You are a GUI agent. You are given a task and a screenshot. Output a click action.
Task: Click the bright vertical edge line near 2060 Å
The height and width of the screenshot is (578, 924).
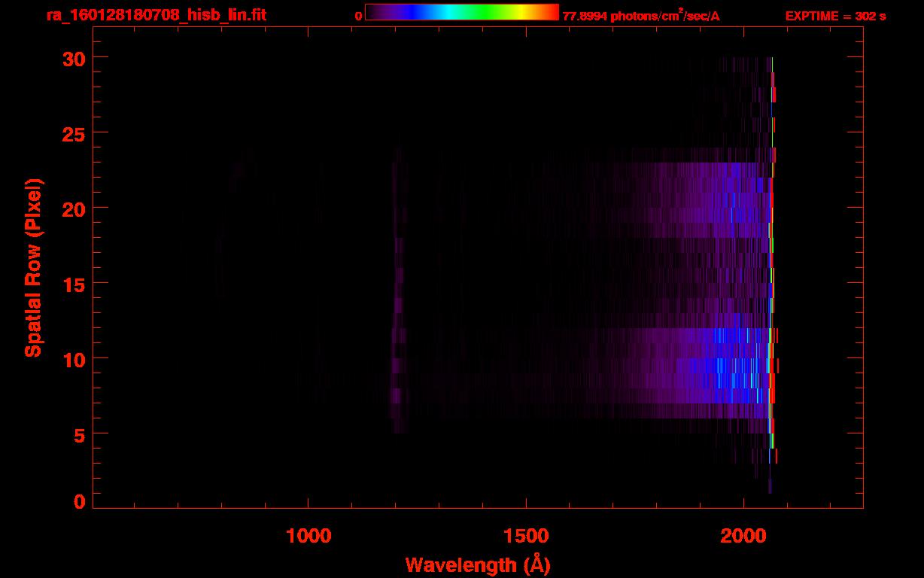772,275
